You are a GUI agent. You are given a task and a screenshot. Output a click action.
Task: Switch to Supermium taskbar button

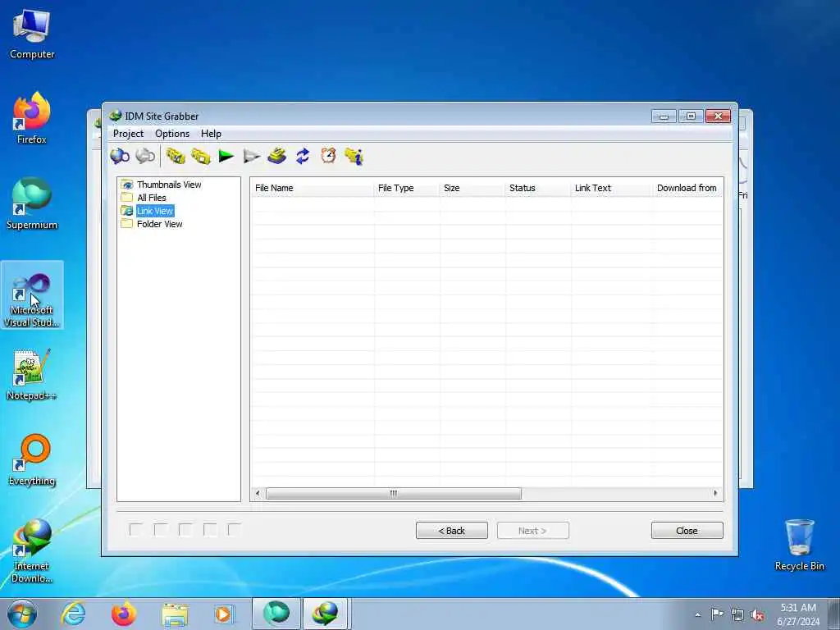pos(276,614)
